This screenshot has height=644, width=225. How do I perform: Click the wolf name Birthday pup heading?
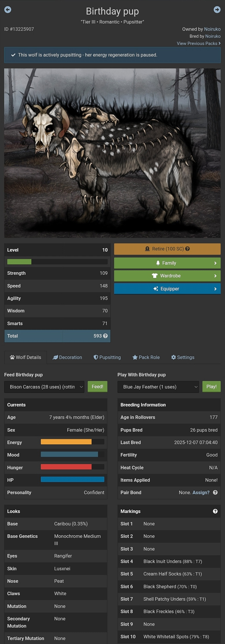pos(112,11)
